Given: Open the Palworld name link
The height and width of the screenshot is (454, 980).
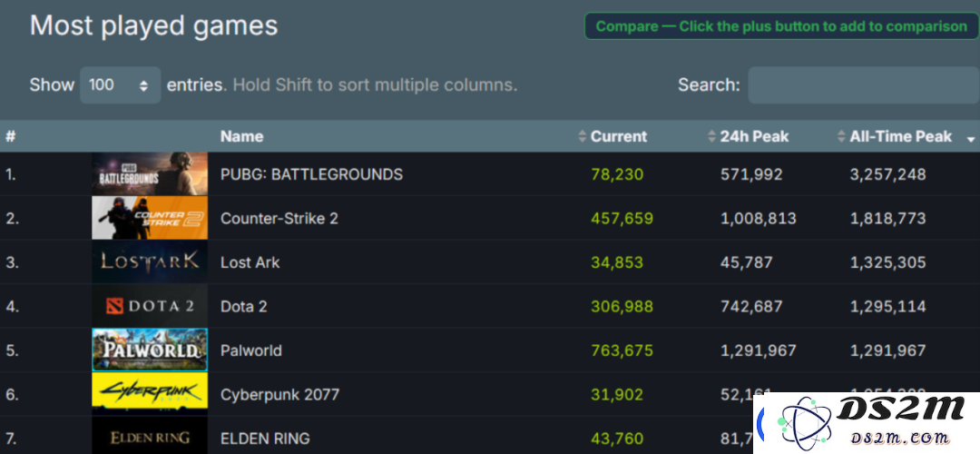Looking at the screenshot, I should (251, 350).
